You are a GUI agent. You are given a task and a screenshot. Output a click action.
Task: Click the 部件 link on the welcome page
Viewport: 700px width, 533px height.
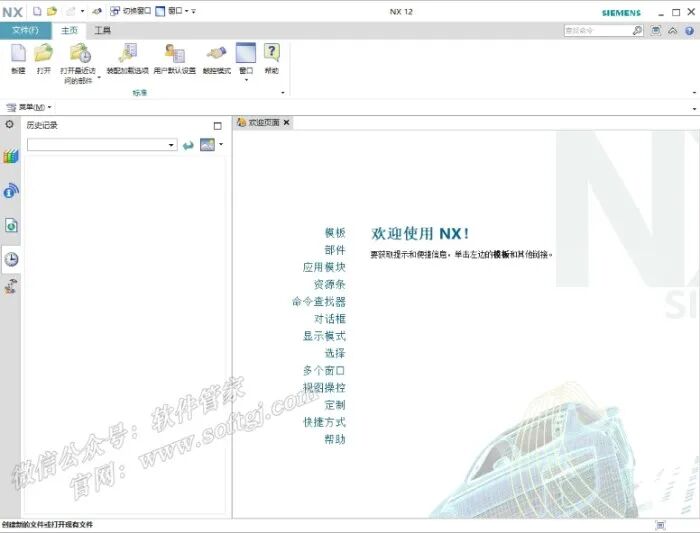coord(335,250)
